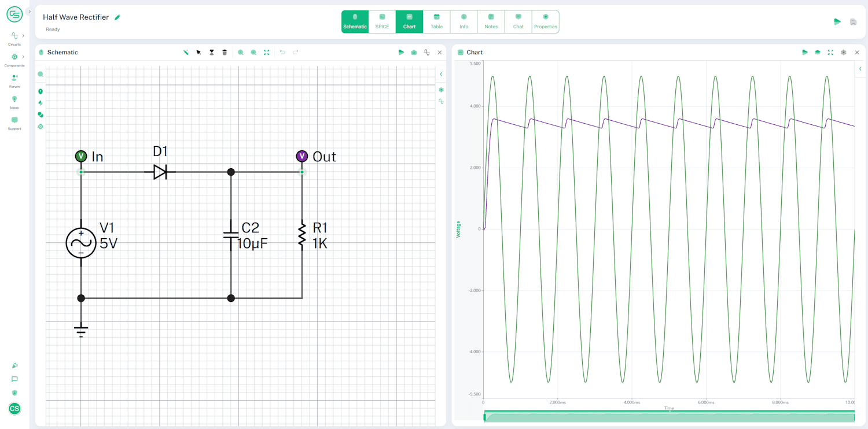The height and width of the screenshot is (429, 868).
Task: Open the feedback chat bubble icon
Action: tap(14, 379)
